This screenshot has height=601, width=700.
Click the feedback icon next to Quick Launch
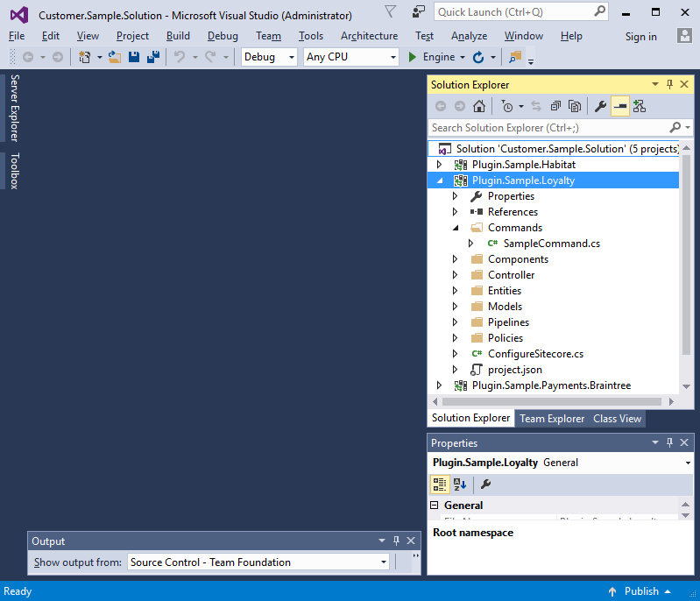point(418,11)
